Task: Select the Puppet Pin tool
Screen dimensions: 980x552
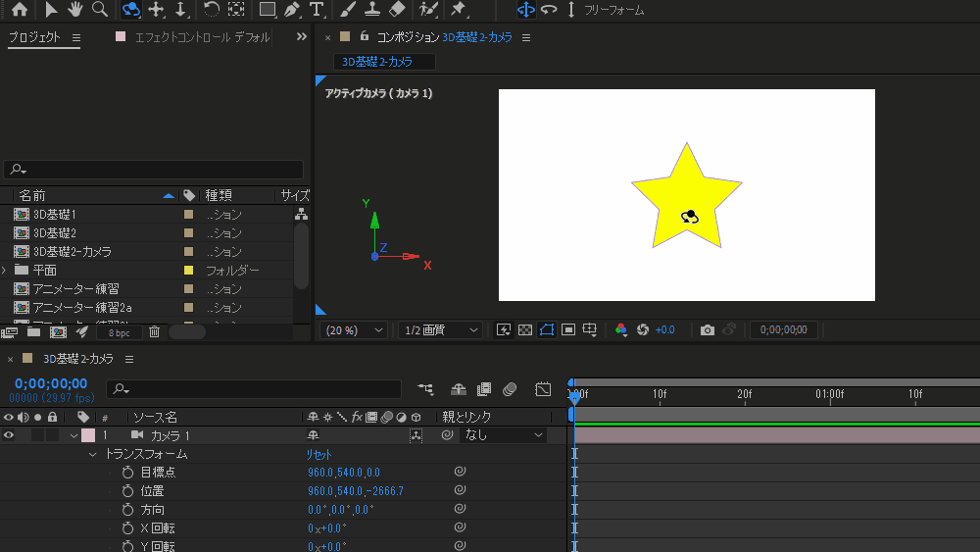Action: tap(458, 10)
